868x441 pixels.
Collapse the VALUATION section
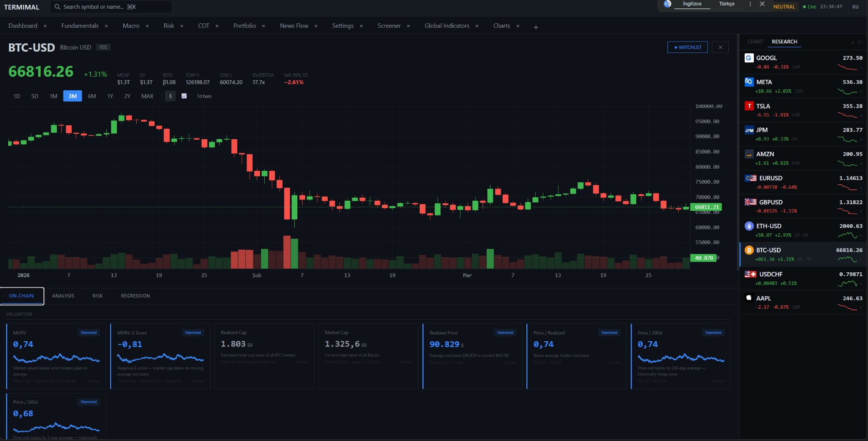coord(18,314)
